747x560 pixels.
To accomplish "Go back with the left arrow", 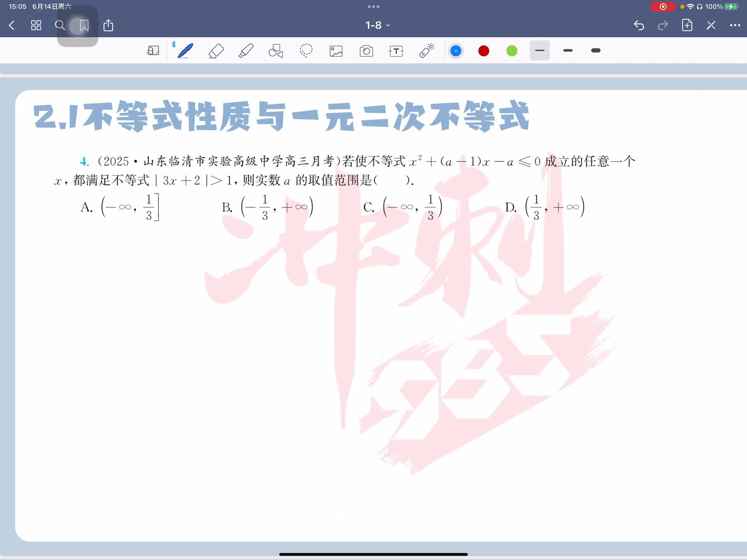I will (12, 26).
